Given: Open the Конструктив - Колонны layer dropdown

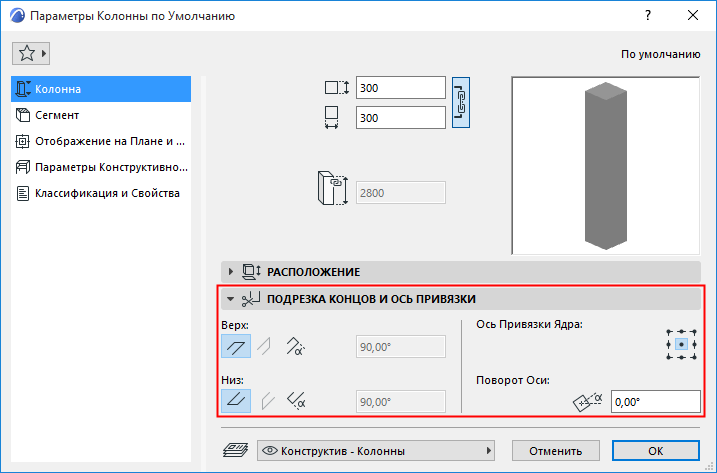Looking at the screenshot, I should point(376,451).
